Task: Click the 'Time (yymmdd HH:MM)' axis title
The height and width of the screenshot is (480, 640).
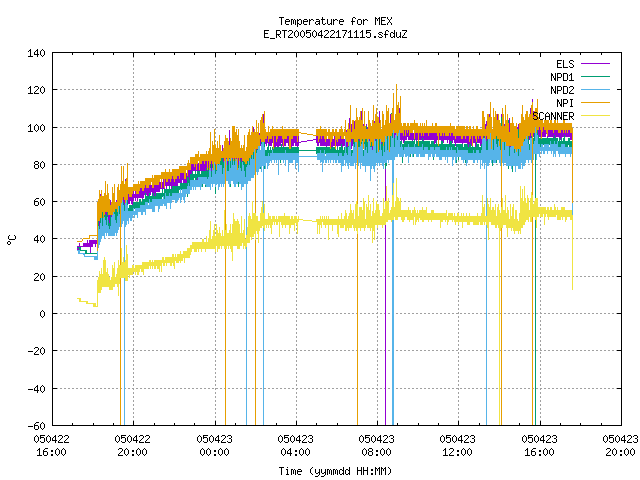Action: [335, 471]
